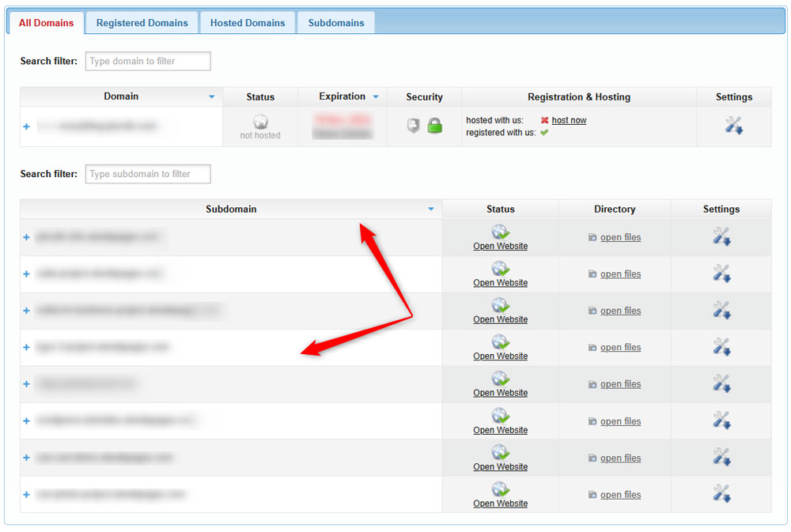Viewport: 791px width, 532px height.
Task: Click the green padlock security icon
Action: coord(434,125)
